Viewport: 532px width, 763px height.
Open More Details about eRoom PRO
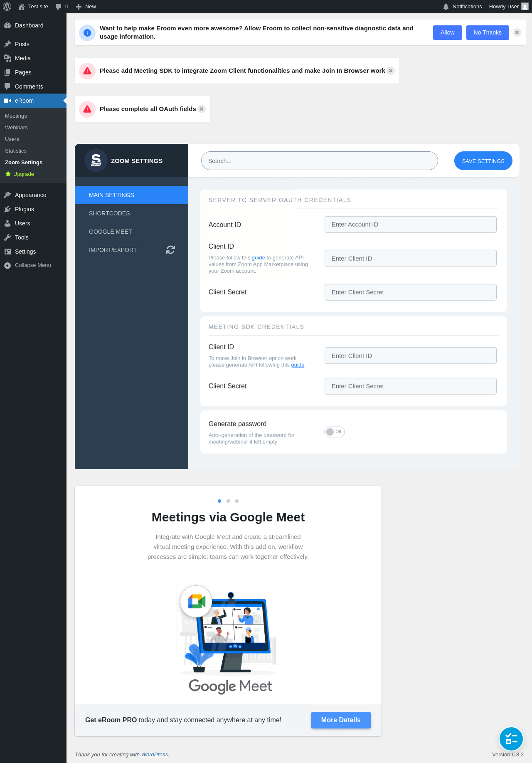(x=341, y=720)
